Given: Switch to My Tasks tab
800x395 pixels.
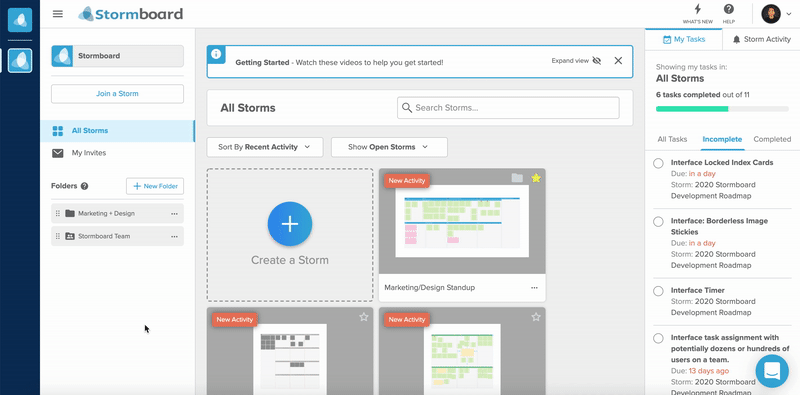Looking at the screenshot, I should pyautogui.click(x=684, y=39).
